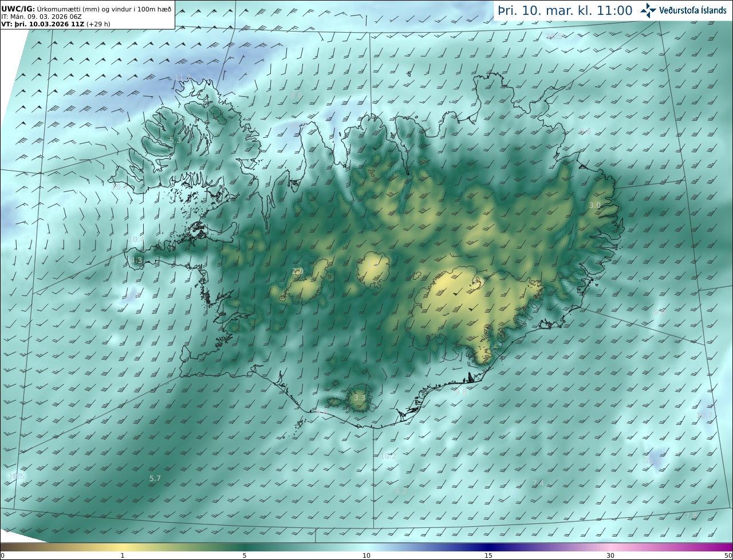Click the 7.4 value in the southeast sea
Screen dimensions: 733x560
coord(538,483)
